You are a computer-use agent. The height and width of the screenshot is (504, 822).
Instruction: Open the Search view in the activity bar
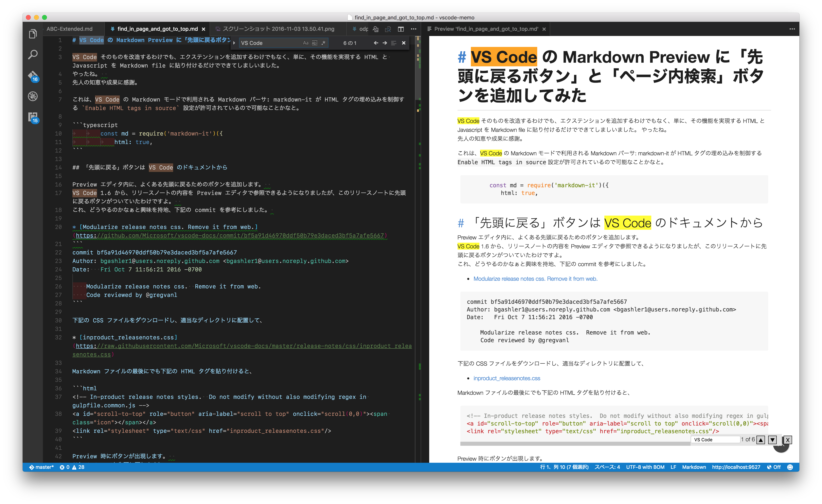(x=33, y=54)
